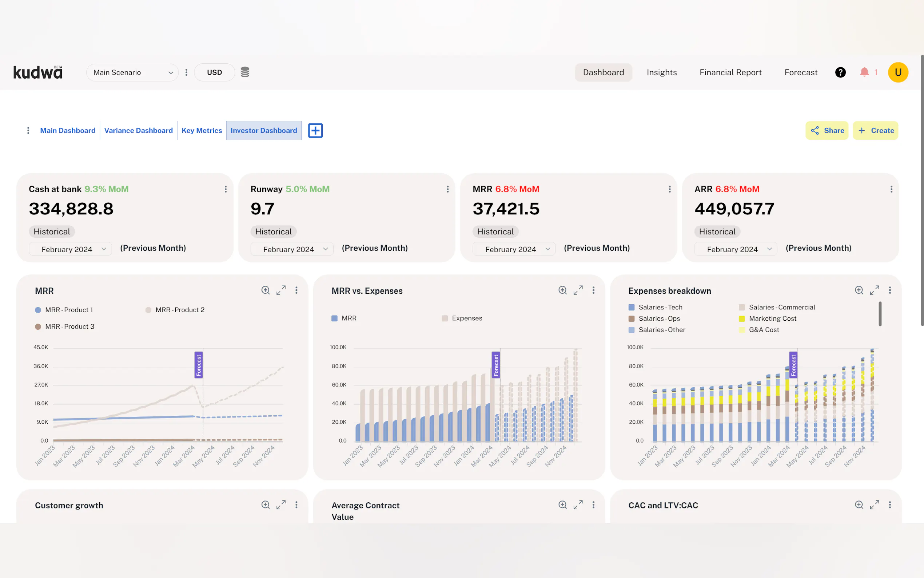Viewport: 924px width, 578px height.
Task: Add new dashboard tab with plus icon
Action: pos(315,130)
